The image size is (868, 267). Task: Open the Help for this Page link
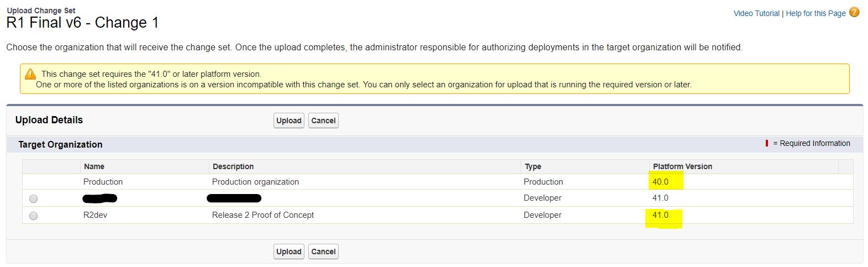816,13
